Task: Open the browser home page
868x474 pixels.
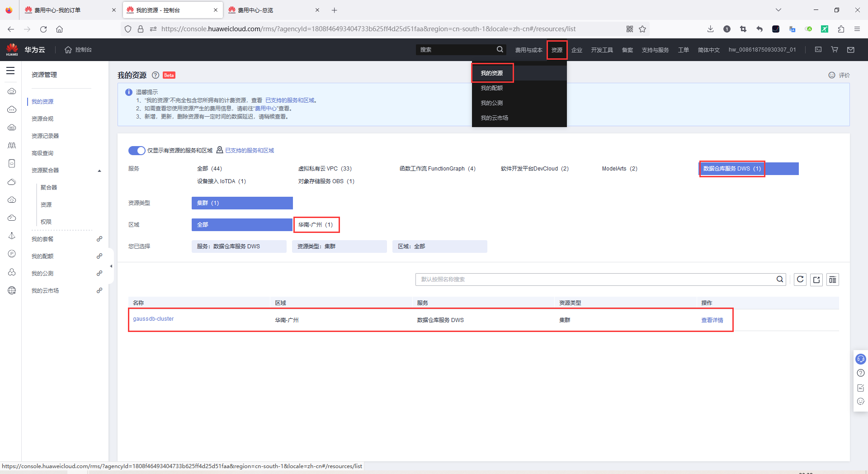Action: coord(59,29)
